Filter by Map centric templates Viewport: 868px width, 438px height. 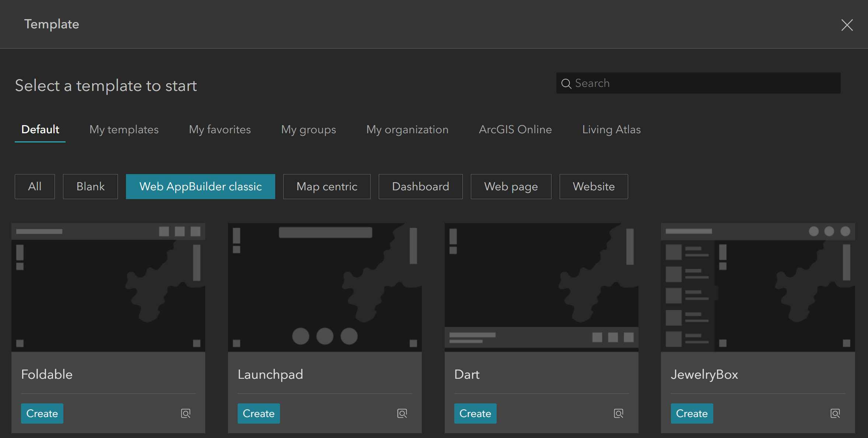(x=327, y=187)
